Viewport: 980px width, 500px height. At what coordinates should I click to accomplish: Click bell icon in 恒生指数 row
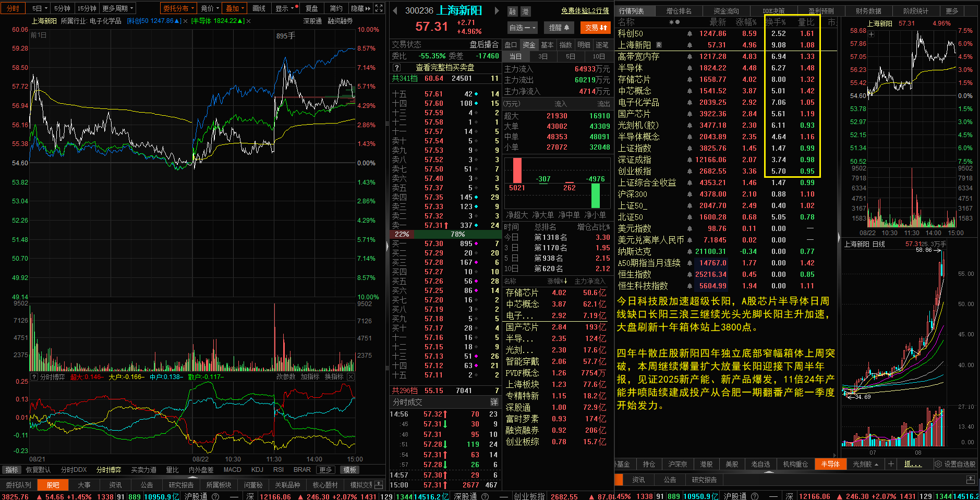coord(689,274)
